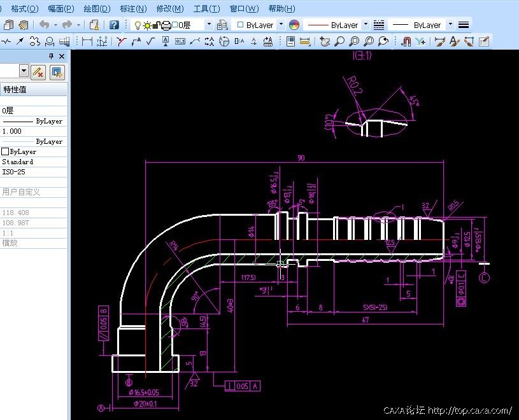Click the magnifier zoom icon
This screenshot has width=519, height=420.
coord(339,41)
